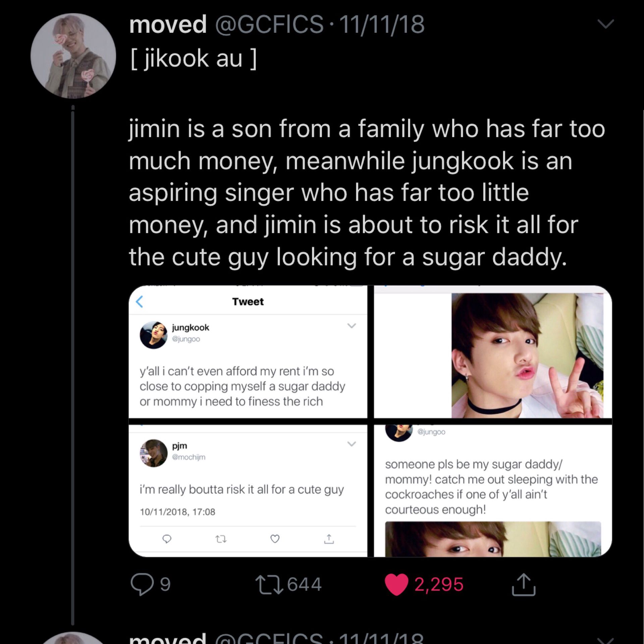Click the retweet icon under pjm's tweet
644x644 pixels.
pyautogui.click(x=221, y=539)
